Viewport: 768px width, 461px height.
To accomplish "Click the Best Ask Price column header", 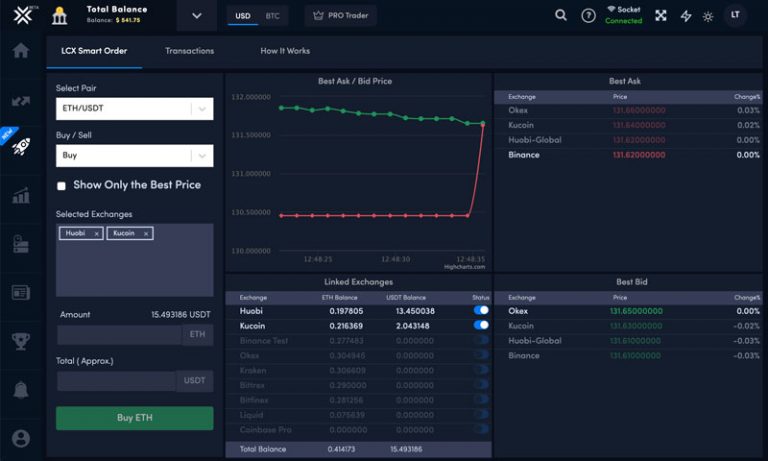I will click(x=620, y=97).
